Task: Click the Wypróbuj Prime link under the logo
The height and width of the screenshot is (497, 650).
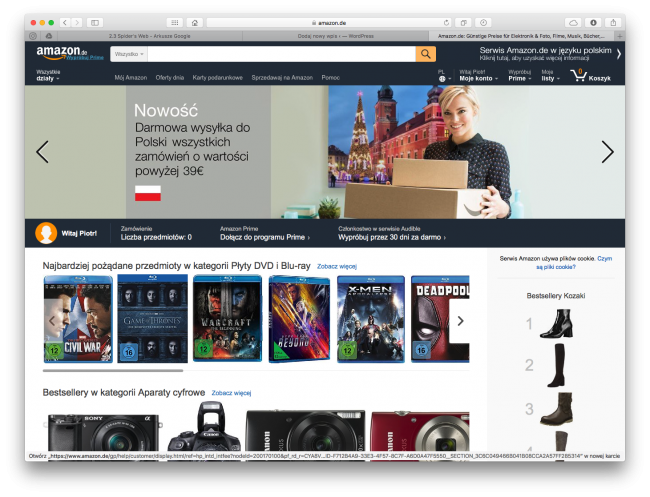Action: (x=85, y=58)
